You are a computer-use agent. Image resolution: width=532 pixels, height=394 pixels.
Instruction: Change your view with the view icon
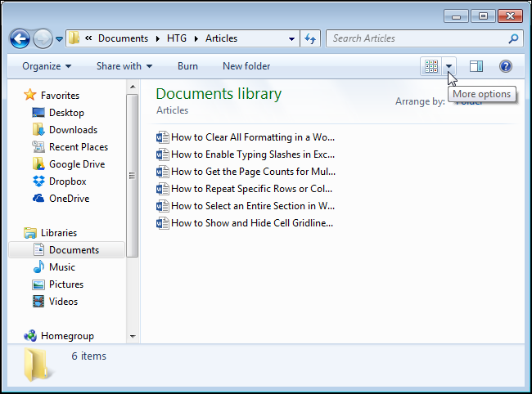point(431,66)
